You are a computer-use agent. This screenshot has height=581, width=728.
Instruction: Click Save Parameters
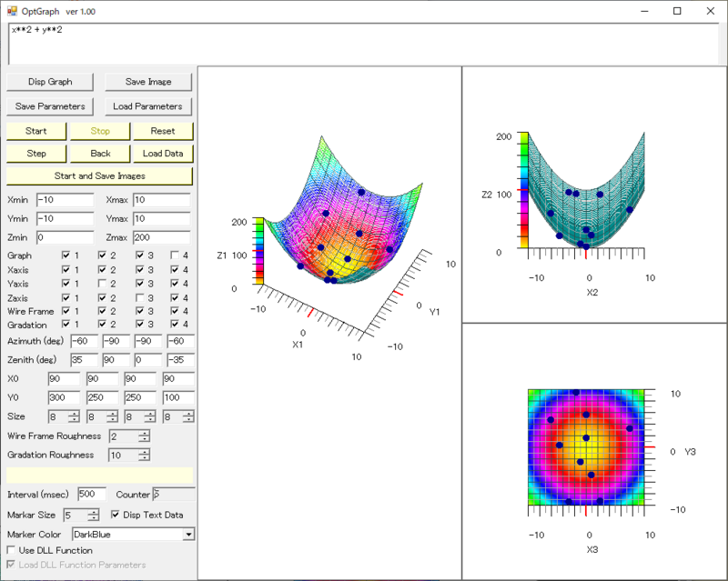pyautogui.click(x=50, y=106)
